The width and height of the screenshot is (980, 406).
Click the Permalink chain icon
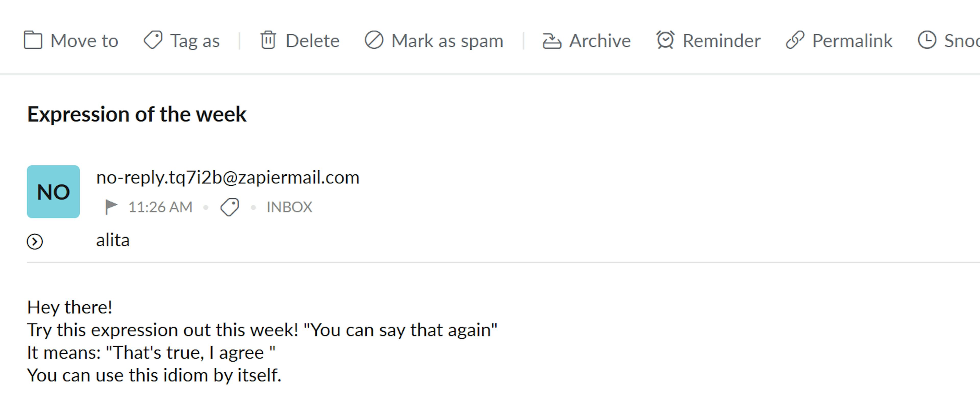coord(795,40)
